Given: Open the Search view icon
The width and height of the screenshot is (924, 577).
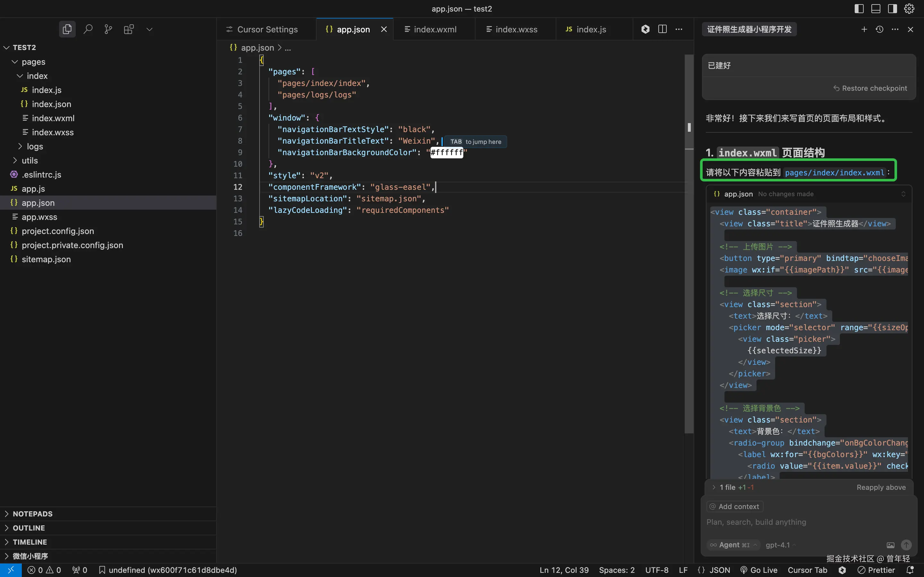Looking at the screenshot, I should [x=88, y=29].
